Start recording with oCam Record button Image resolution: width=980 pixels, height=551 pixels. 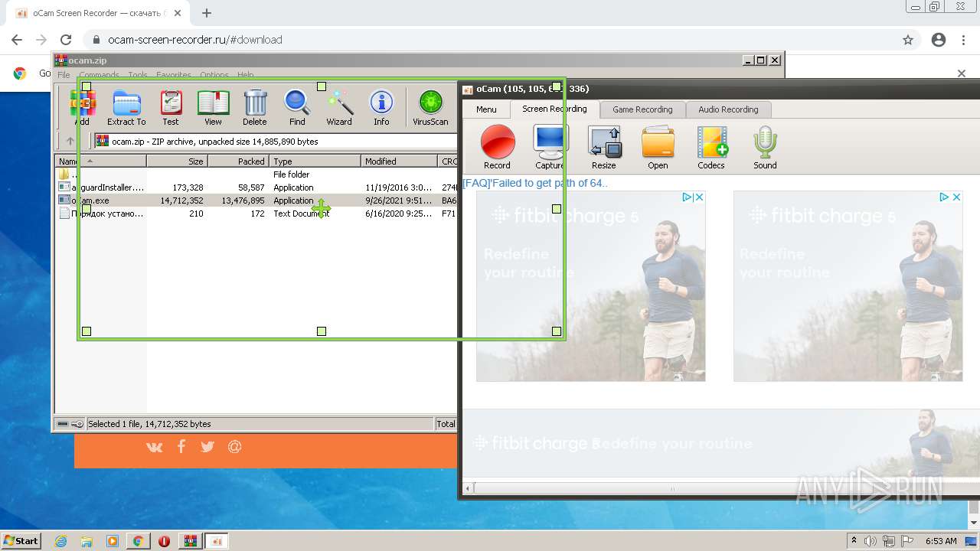point(497,148)
